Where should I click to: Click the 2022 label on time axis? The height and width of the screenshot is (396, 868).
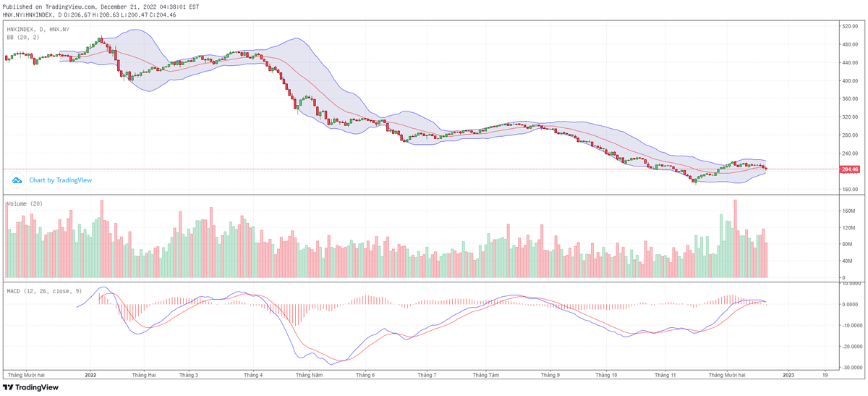(90, 375)
